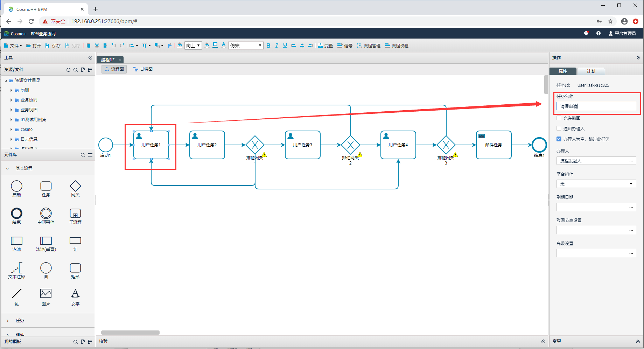Click the font color A icon
The height and width of the screenshot is (349, 644).
pyautogui.click(x=224, y=45)
